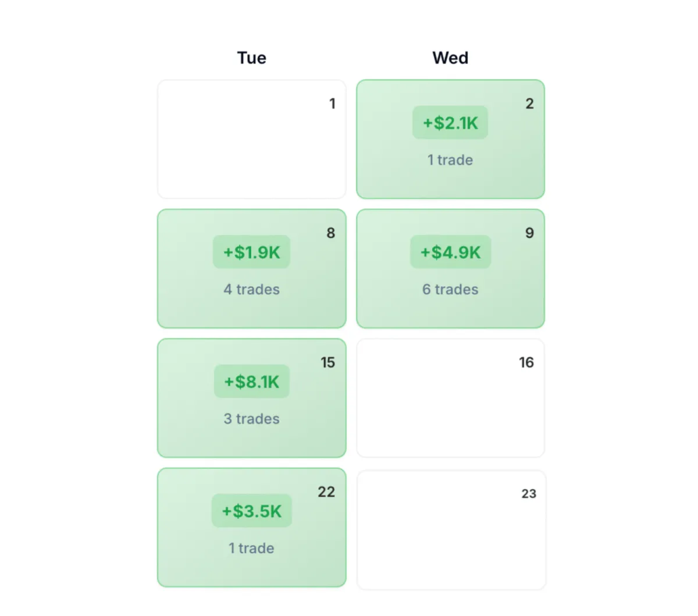This screenshot has height=616, width=698.
Task: Click the Wed column header
Action: [450, 58]
